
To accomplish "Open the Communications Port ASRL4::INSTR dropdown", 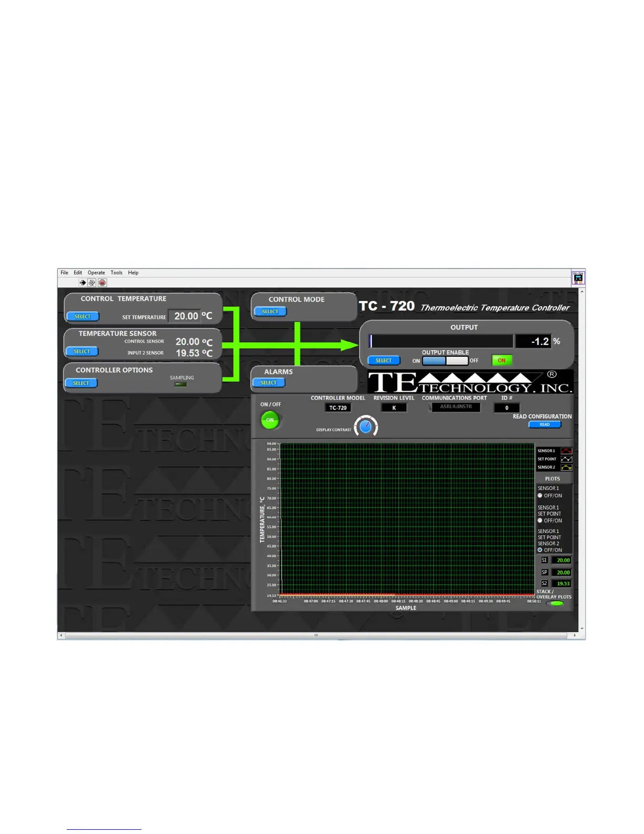I will (456, 407).
